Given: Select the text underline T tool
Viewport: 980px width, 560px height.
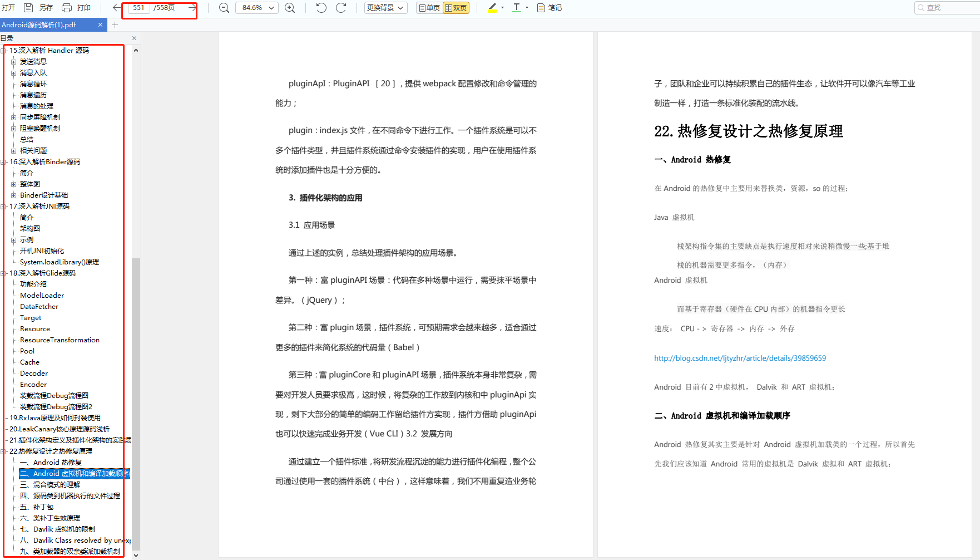Looking at the screenshot, I should (517, 8).
